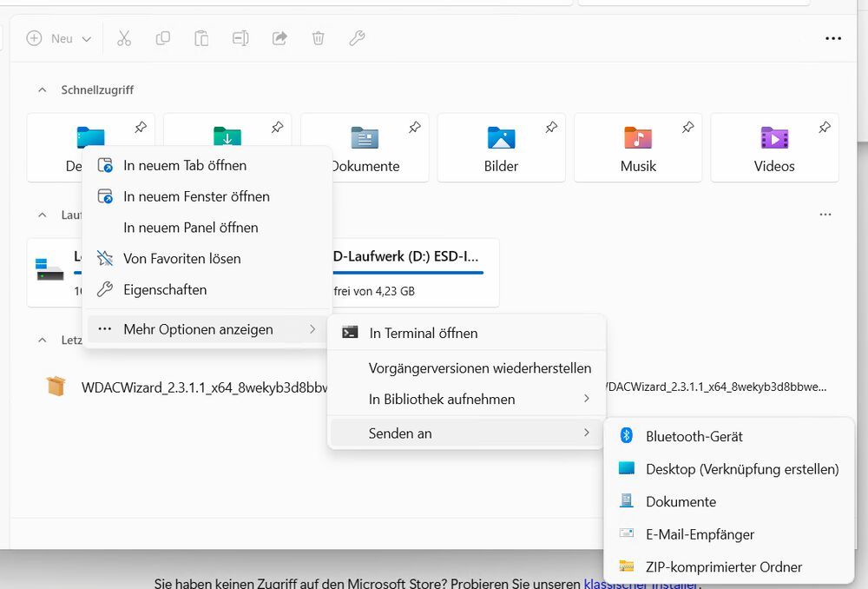Image resolution: width=868 pixels, height=589 pixels.
Task: Open the D-Laufwerk (D:) ESD drive
Action: 415,273
